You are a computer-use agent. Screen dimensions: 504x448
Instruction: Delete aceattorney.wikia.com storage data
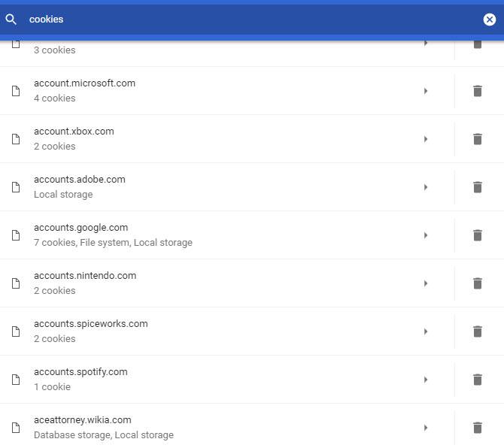pyautogui.click(x=478, y=428)
